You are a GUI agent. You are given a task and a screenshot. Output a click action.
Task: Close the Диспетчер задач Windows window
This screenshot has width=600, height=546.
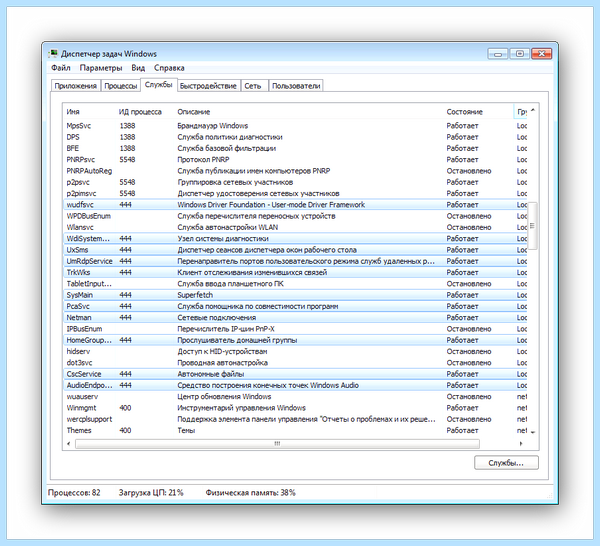[x=541, y=54]
